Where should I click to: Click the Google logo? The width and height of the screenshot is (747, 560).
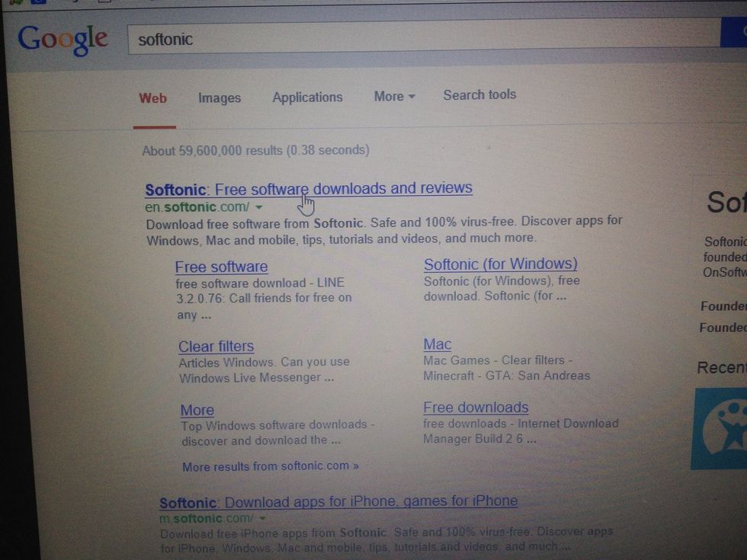click(63, 40)
